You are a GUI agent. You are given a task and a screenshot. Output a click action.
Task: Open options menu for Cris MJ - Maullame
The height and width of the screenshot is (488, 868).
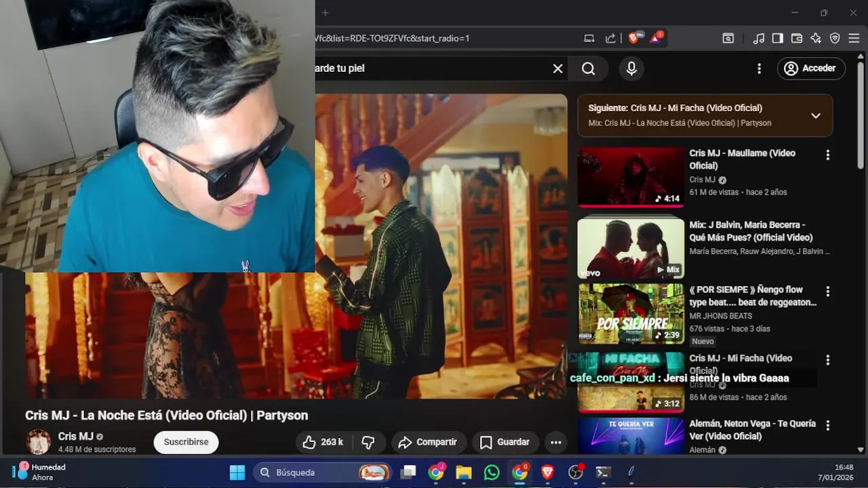(x=827, y=155)
